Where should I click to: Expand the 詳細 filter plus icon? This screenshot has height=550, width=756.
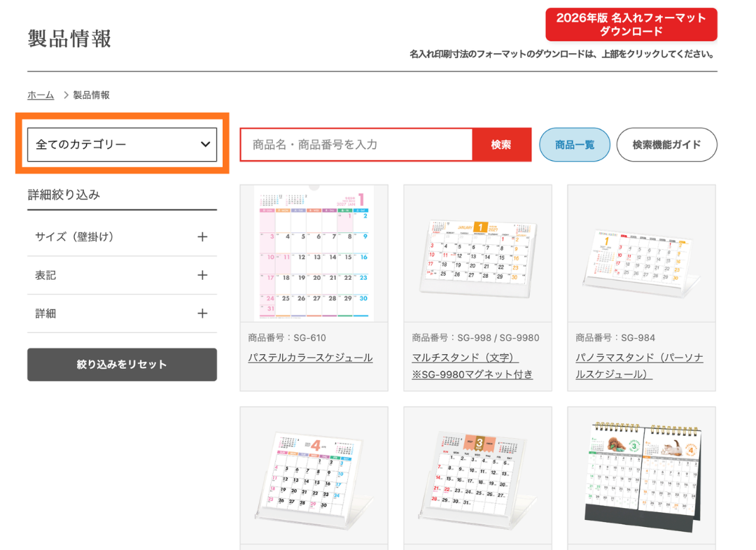pyautogui.click(x=202, y=313)
